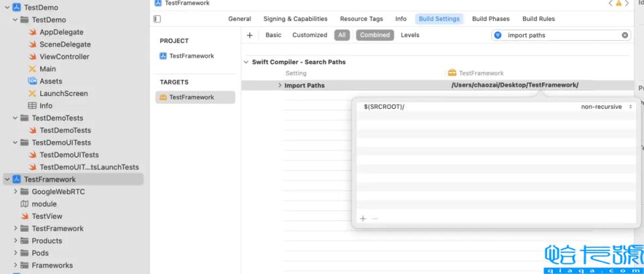
Task: Click the import paths search field
Action: click(561, 36)
